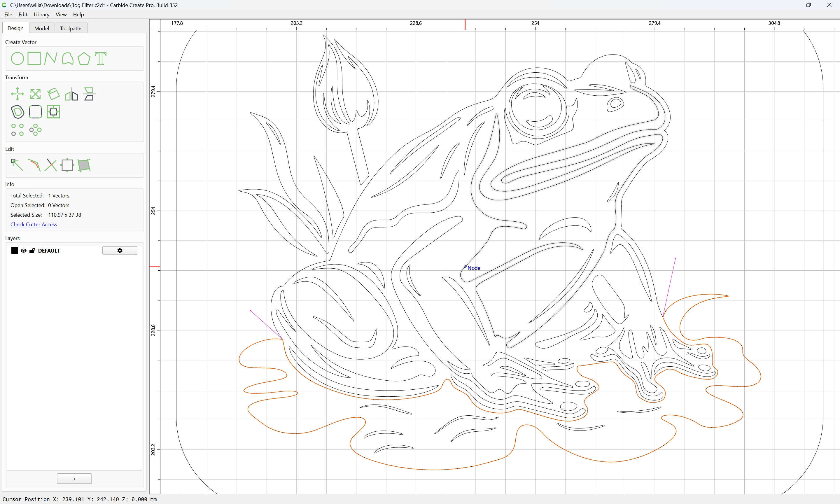
Task: Choose the Move transform tool
Action: coord(17,94)
